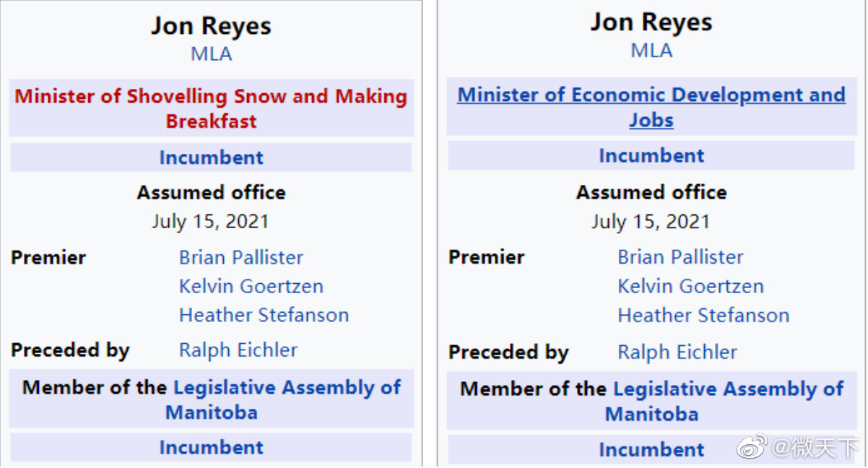
Task: Click Brian Pallister in the right infobox
Action: point(680,257)
